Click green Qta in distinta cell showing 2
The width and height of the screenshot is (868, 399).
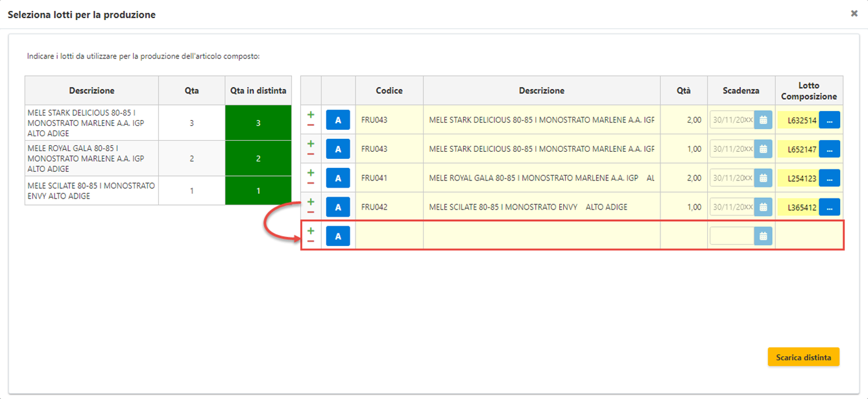pos(258,158)
